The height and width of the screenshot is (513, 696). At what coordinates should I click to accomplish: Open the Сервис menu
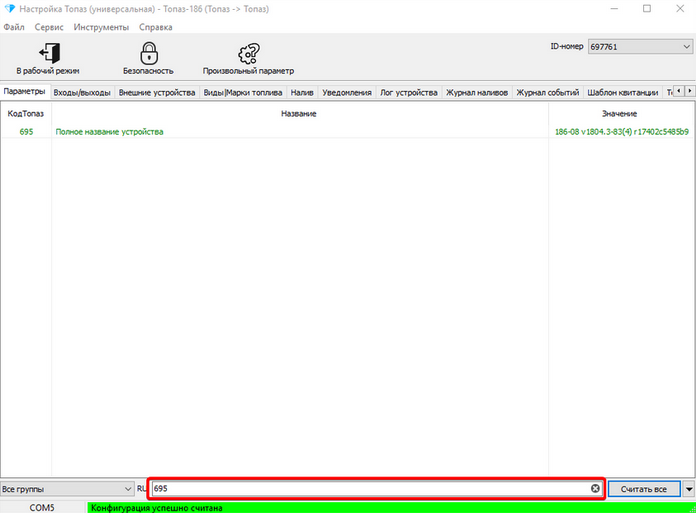point(49,27)
